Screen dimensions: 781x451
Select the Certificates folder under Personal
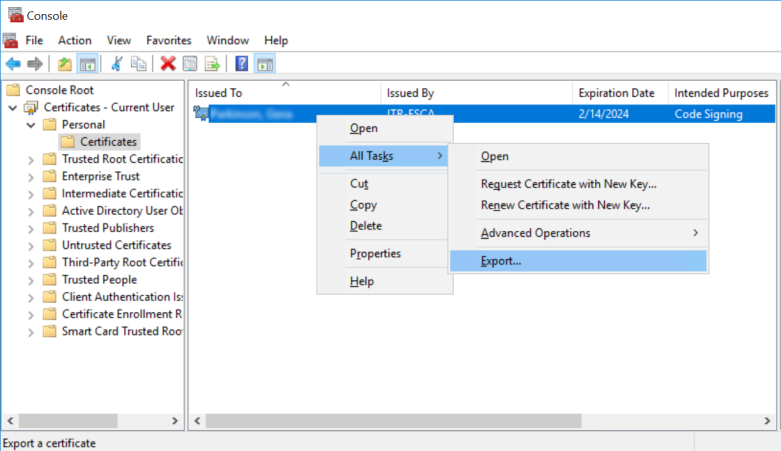pyautogui.click(x=100, y=142)
